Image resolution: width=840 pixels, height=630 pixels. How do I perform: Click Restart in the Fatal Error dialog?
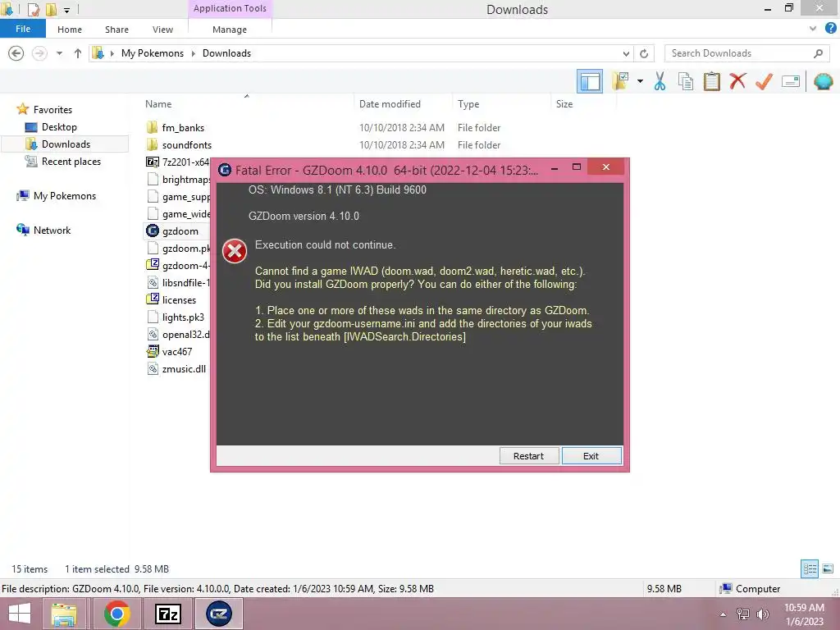pyautogui.click(x=529, y=456)
